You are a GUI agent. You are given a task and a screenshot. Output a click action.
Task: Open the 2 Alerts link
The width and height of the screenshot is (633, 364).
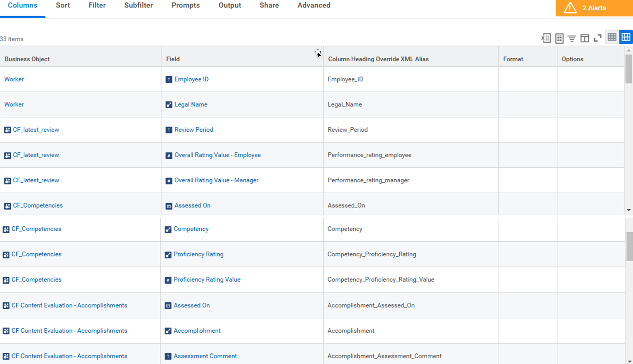(x=594, y=8)
